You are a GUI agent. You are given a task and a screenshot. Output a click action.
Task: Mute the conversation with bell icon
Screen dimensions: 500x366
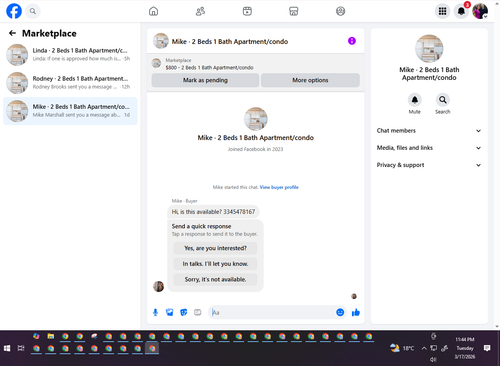tap(415, 100)
